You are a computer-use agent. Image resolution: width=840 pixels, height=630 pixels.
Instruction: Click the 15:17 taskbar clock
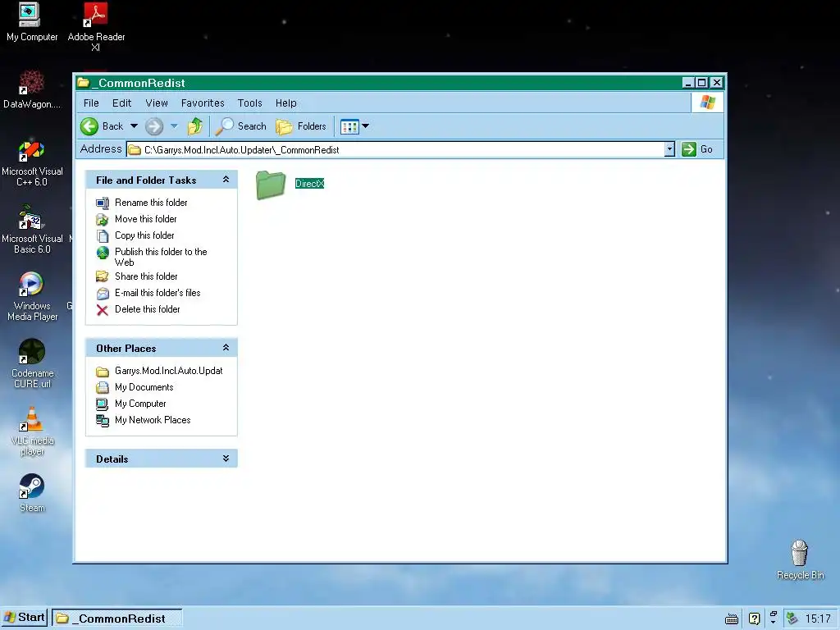pyautogui.click(x=818, y=619)
